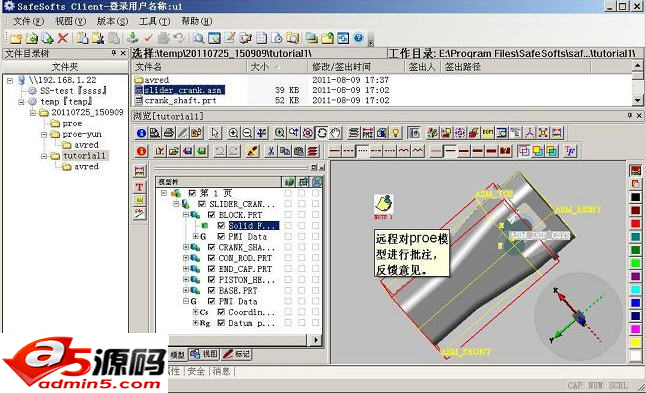Click the paintbrush markup color icon
This screenshot has width=646, height=393.
[252, 151]
